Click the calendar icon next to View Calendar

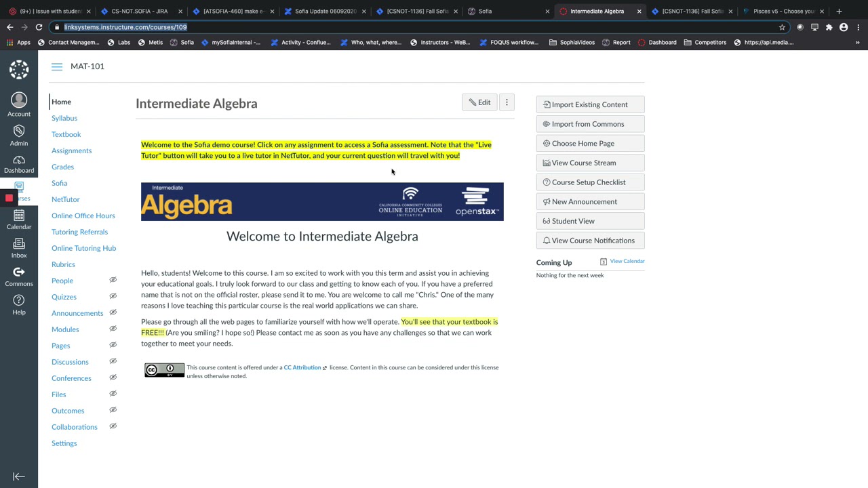click(603, 262)
